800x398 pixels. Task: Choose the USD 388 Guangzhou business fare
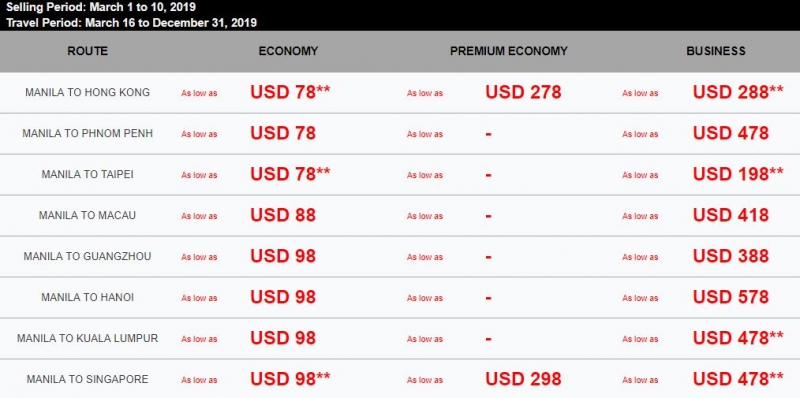tap(731, 256)
